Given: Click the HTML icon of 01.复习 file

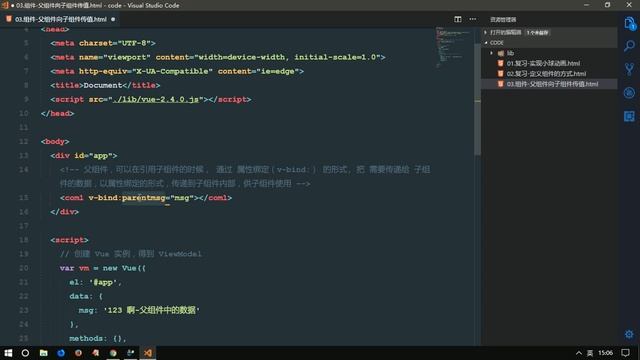Looking at the screenshot, I should coord(500,63).
